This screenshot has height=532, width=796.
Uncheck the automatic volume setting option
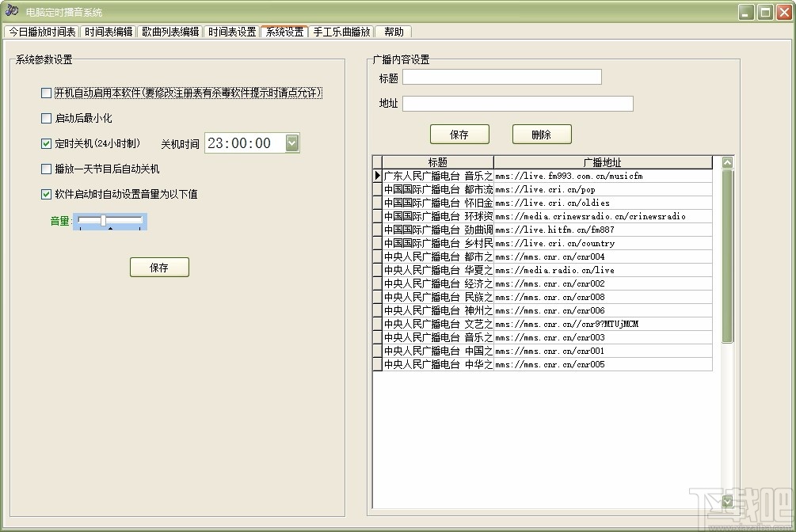click(x=45, y=194)
